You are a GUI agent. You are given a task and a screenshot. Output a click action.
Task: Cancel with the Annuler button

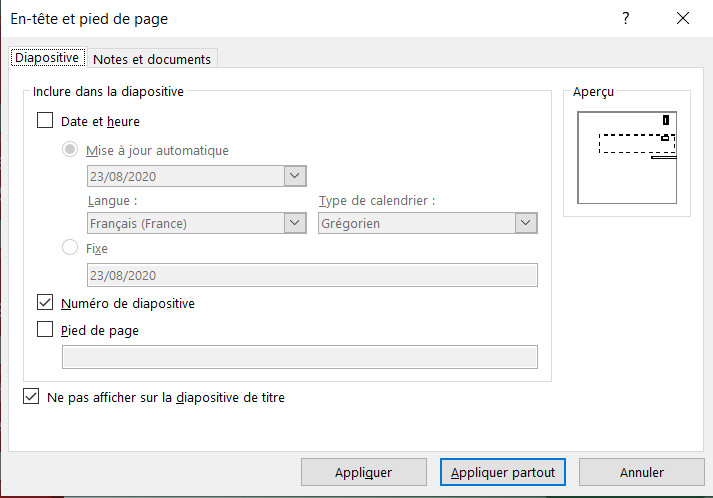642,472
